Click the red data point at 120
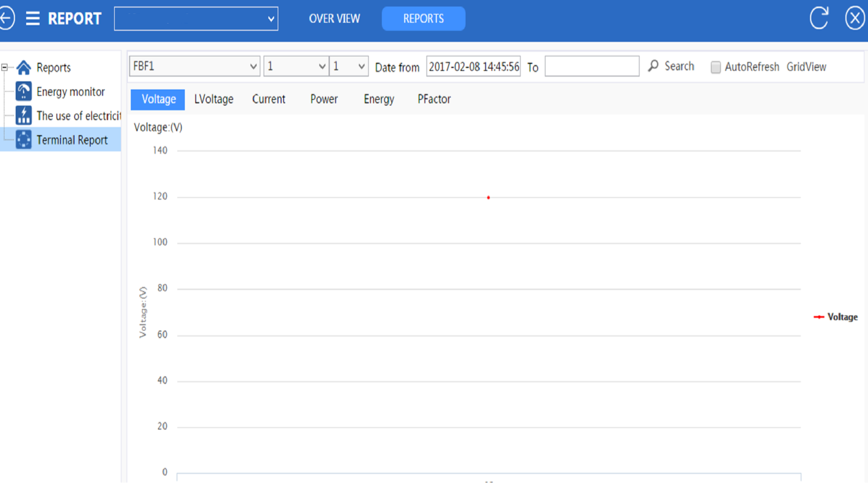 pyautogui.click(x=488, y=197)
